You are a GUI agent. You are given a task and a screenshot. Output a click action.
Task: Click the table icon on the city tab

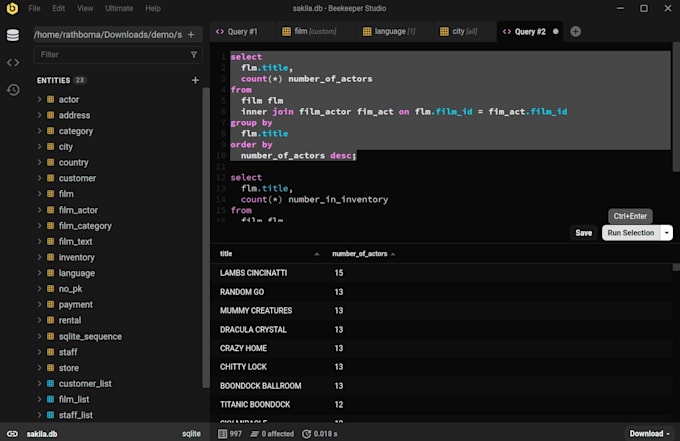tap(444, 32)
